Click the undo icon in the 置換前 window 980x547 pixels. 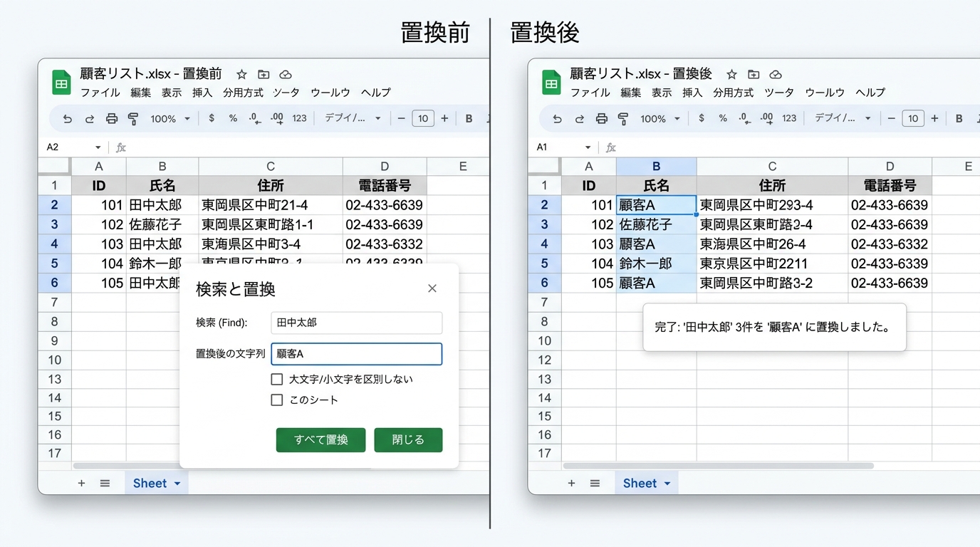coord(68,119)
